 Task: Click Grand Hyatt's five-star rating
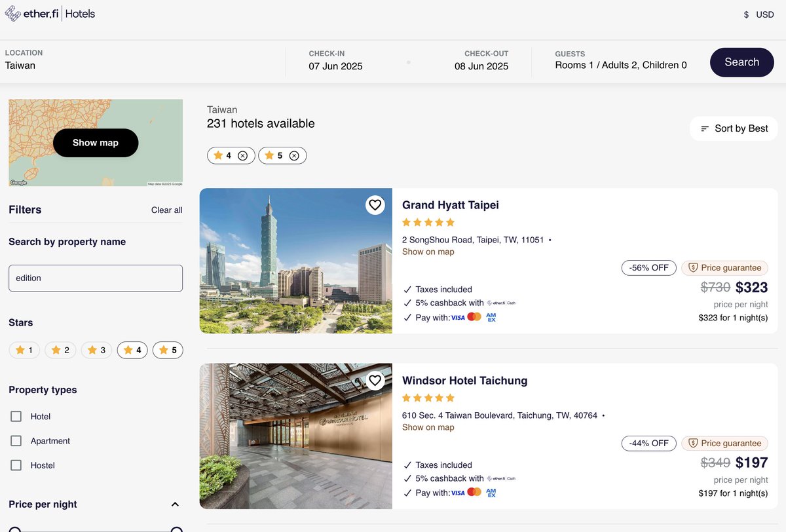click(428, 222)
